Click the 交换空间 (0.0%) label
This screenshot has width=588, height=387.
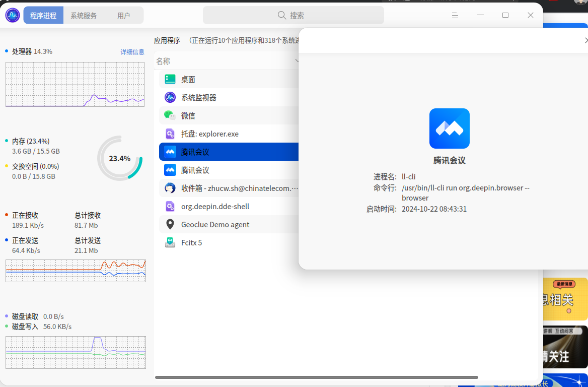36,166
